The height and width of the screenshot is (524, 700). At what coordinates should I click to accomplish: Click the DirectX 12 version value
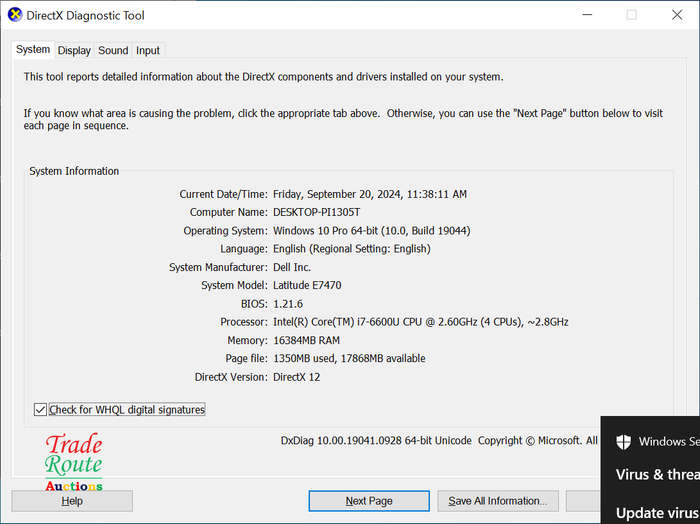click(296, 377)
